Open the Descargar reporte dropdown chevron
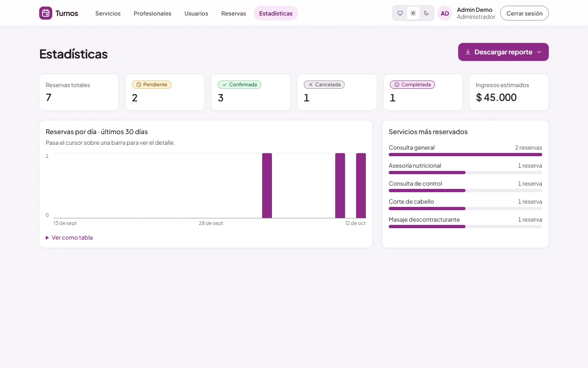The image size is (588, 368). coord(539,52)
